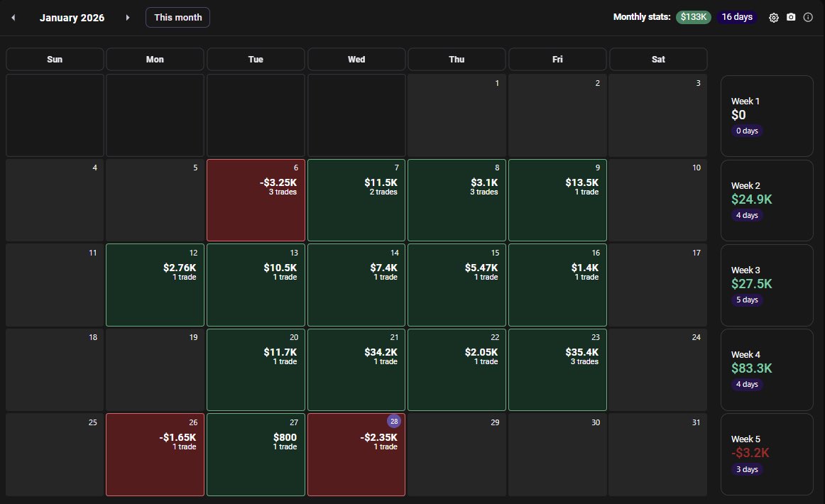The height and width of the screenshot is (504, 825).
Task: Select empty day cell January 3
Action: 658,115
